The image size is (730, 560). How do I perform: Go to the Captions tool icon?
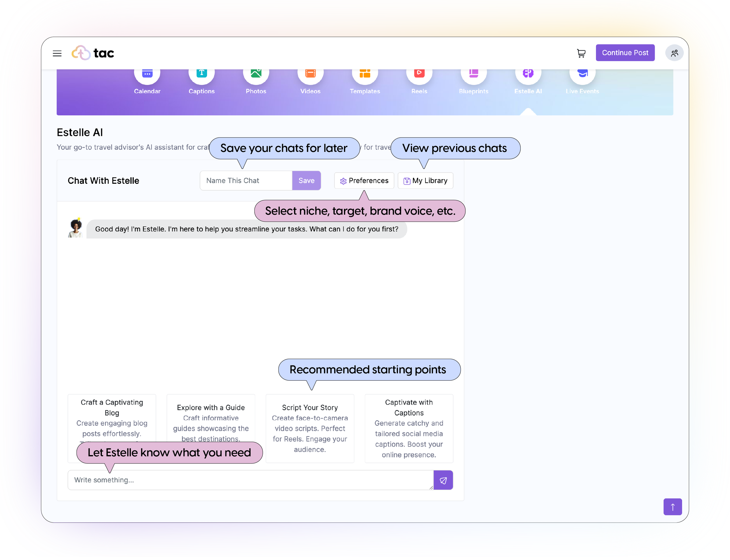[x=201, y=75]
